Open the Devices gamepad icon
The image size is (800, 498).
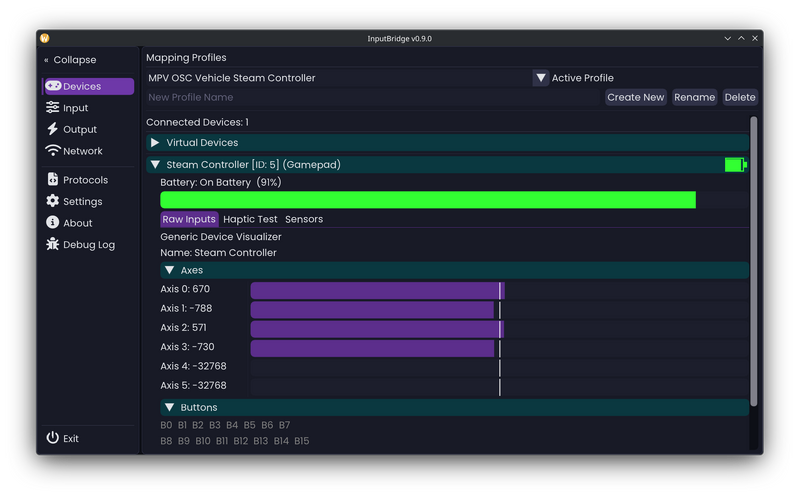tap(53, 86)
